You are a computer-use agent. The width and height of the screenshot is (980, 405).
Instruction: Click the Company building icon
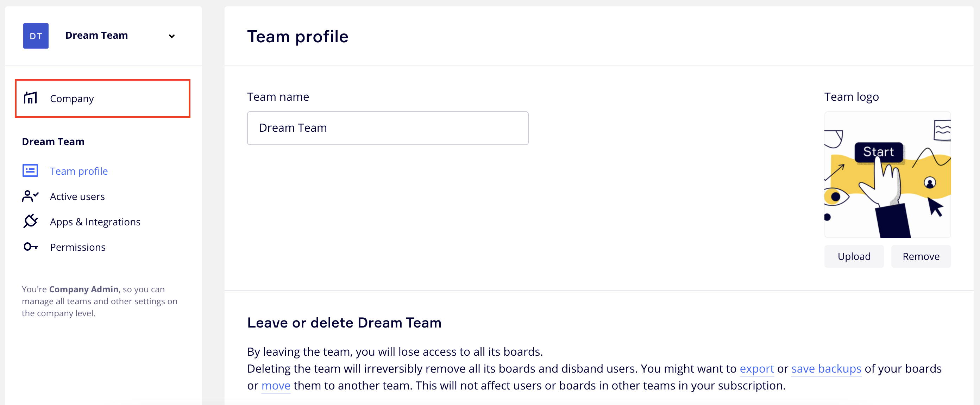30,98
